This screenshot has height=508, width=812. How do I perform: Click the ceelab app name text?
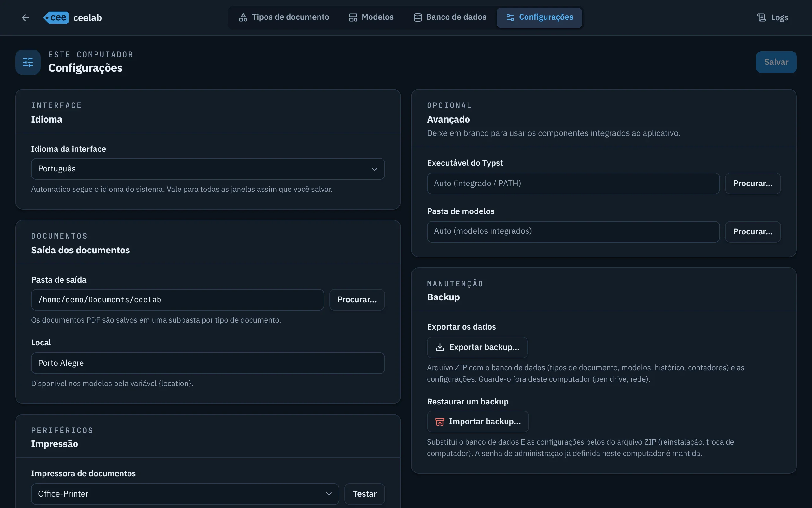tap(88, 17)
